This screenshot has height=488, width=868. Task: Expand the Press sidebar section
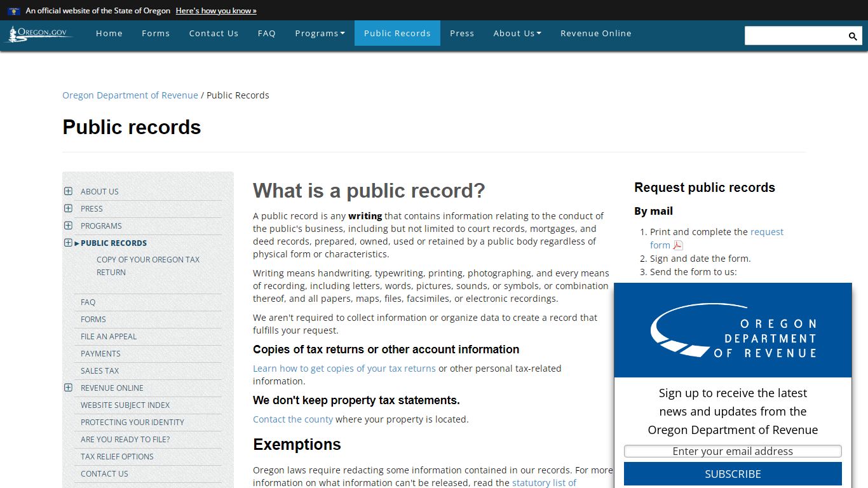click(68, 208)
